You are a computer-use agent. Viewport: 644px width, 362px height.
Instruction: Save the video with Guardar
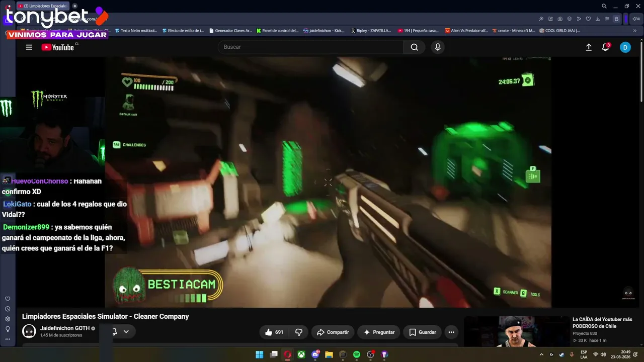click(x=423, y=332)
